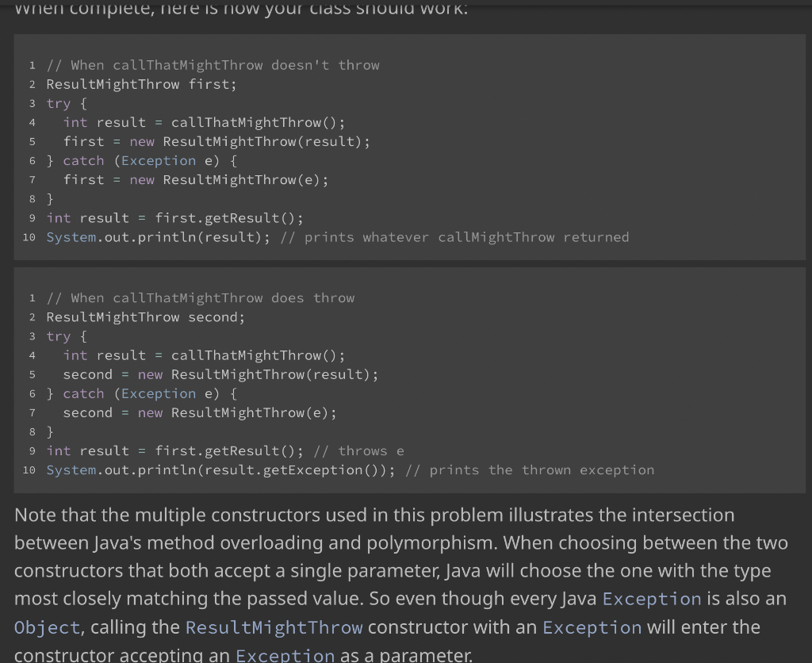This screenshot has width=812, height=663.
Task: Click "Object" inline code word in paragraph
Action: (x=47, y=627)
